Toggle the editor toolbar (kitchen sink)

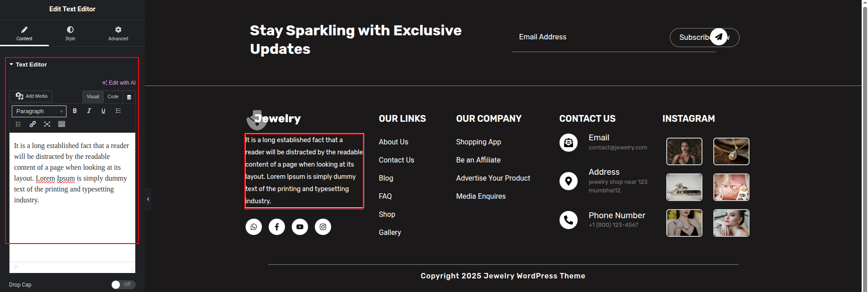pyautogui.click(x=62, y=124)
